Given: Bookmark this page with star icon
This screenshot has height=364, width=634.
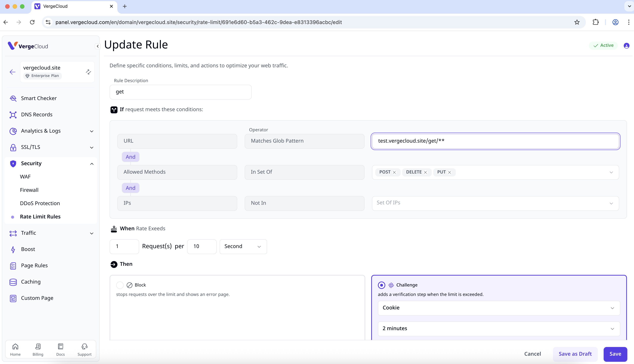Looking at the screenshot, I should point(577,22).
